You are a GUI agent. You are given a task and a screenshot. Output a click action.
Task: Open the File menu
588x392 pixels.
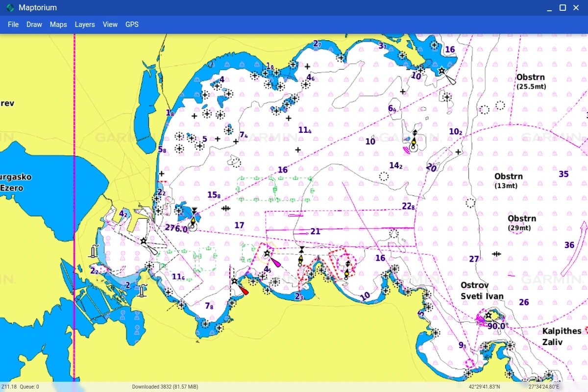(x=13, y=24)
